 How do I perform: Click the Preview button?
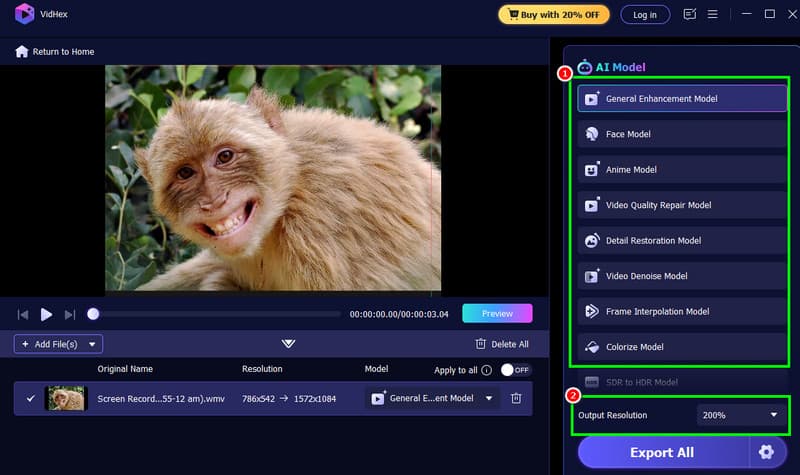coord(497,314)
